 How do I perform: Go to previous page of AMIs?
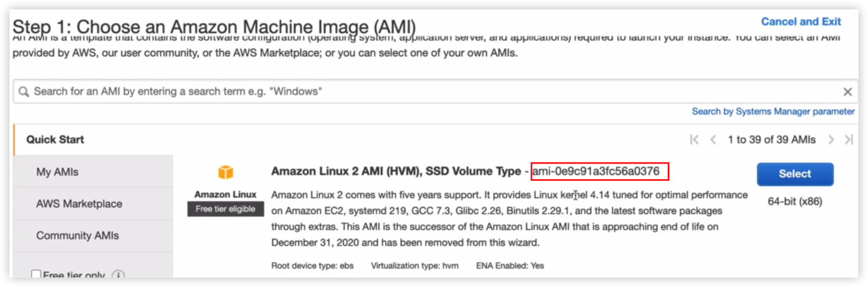[713, 140]
